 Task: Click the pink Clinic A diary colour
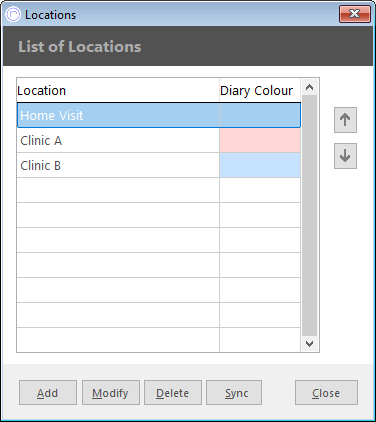coord(260,141)
